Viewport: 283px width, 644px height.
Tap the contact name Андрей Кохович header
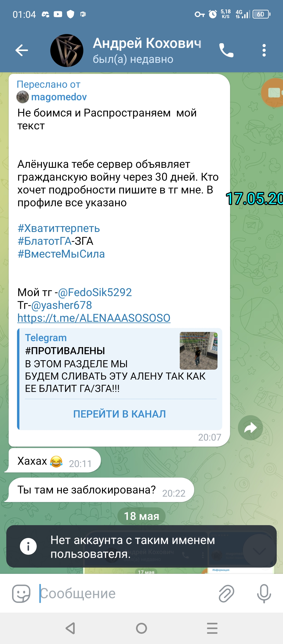pyautogui.click(x=147, y=43)
